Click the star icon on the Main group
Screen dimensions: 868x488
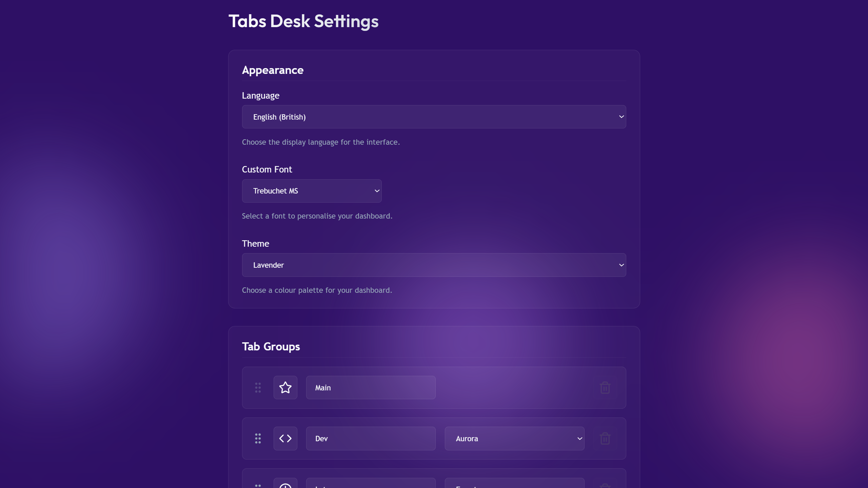[x=285, y=387]
